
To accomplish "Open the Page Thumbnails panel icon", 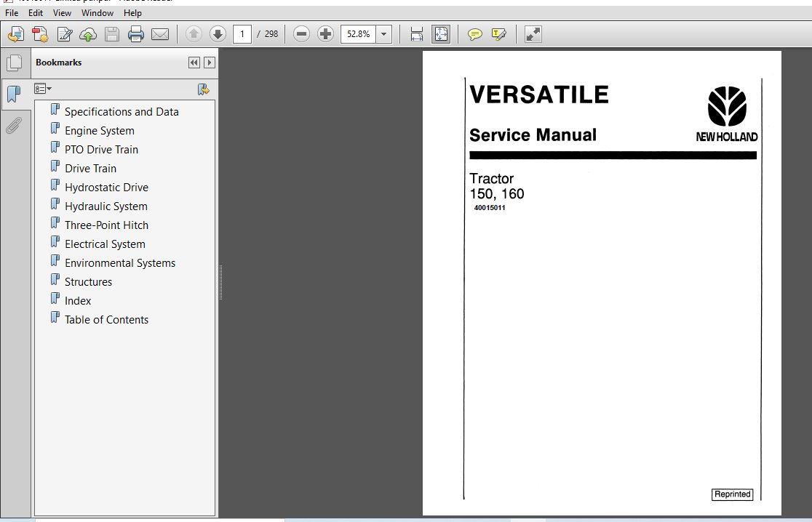I will (15, 63).
